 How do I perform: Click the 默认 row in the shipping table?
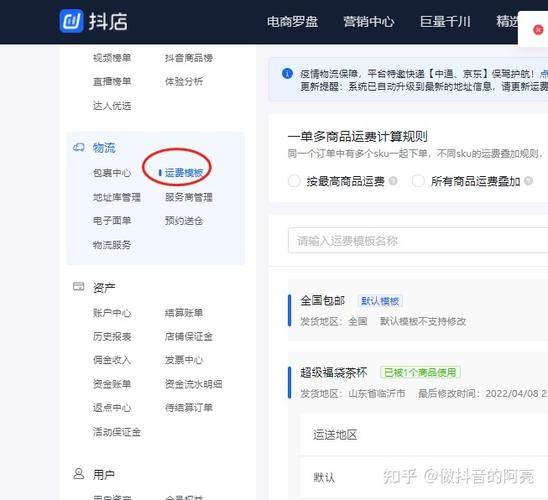point(424,477)
